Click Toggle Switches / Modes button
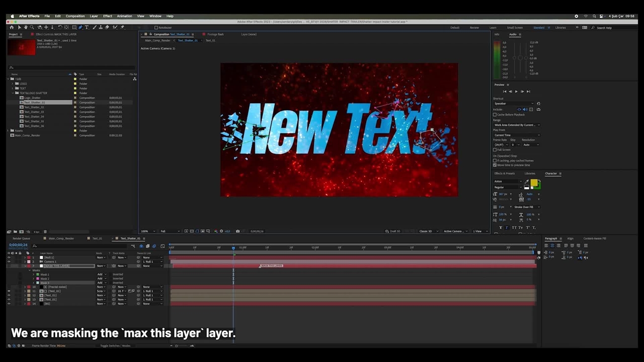This screenshot has width=644, height=362. (x=115, y=346)
